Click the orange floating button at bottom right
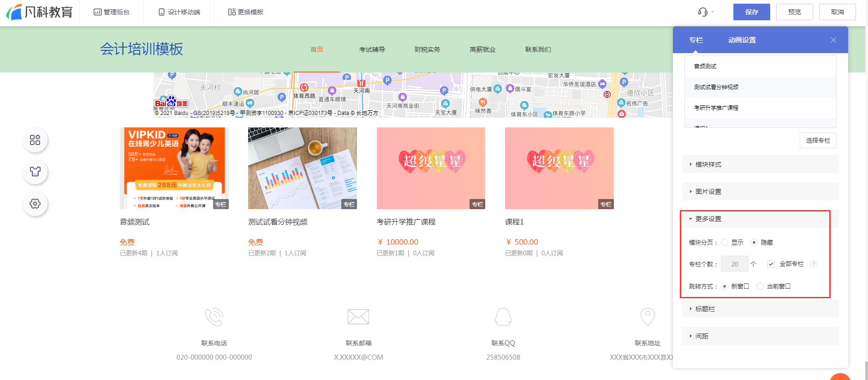868x380 pixels. (x=840, y=376)
